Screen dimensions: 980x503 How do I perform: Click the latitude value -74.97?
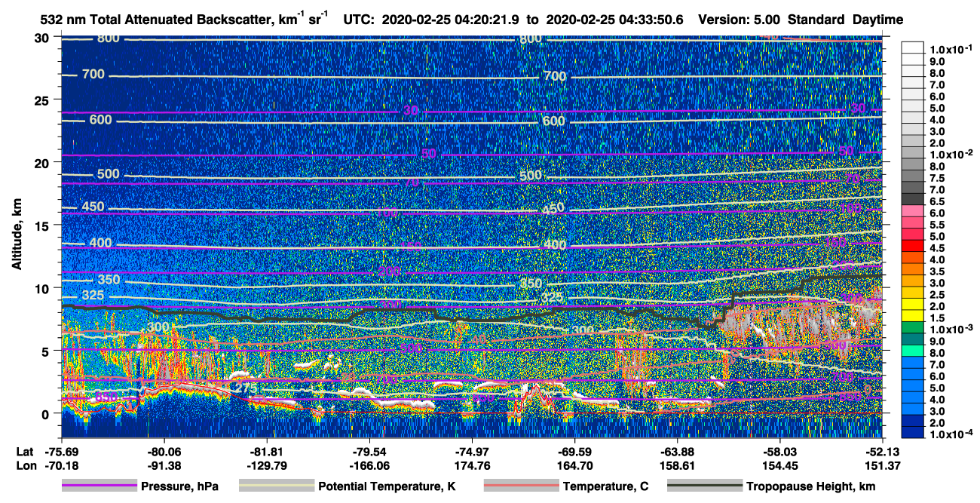(472, 451)
